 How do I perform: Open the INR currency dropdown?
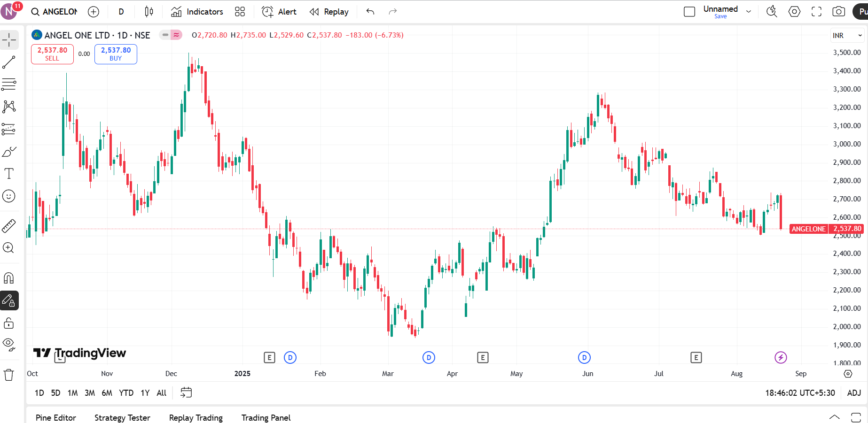pos(847,35)
